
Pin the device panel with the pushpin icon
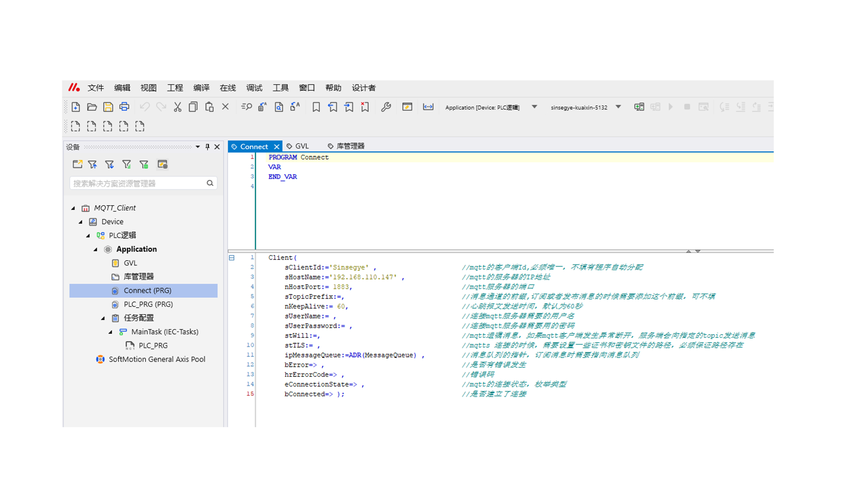pos(208,147)
